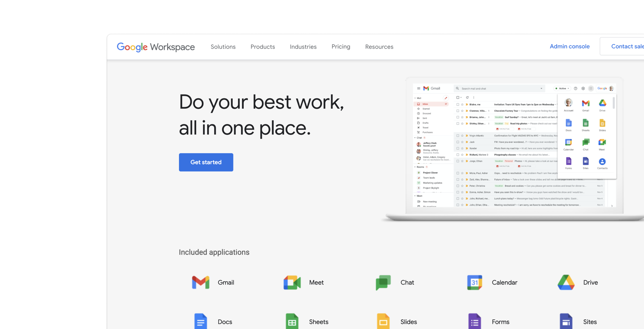The height and width of the screenshot is (329, 644).
Task: Click the Google Workspace logo
Action: (155, 47)
